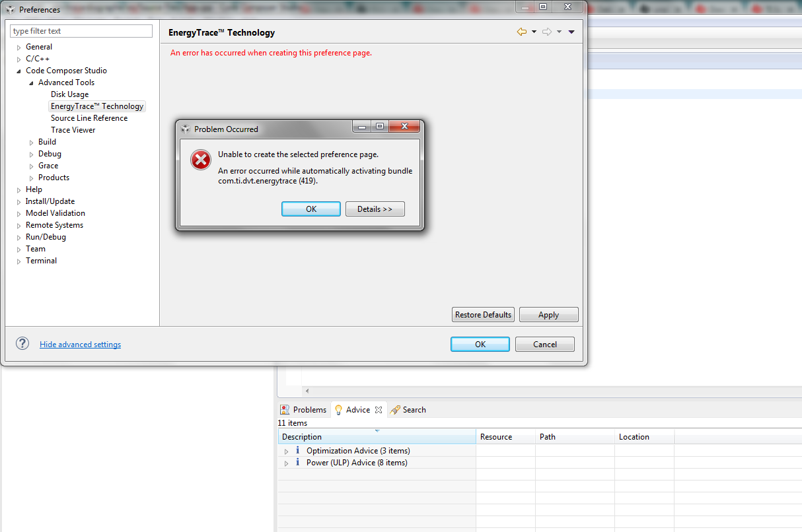Select Trace Viewer tree item
Screen dimensions: 802x532
pos(73,130)
